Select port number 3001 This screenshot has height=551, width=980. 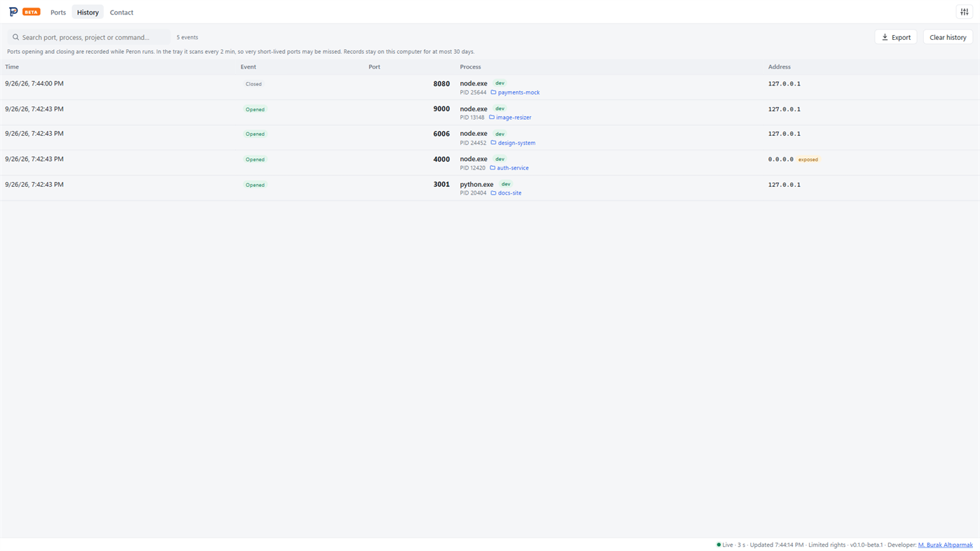(441, 184)
